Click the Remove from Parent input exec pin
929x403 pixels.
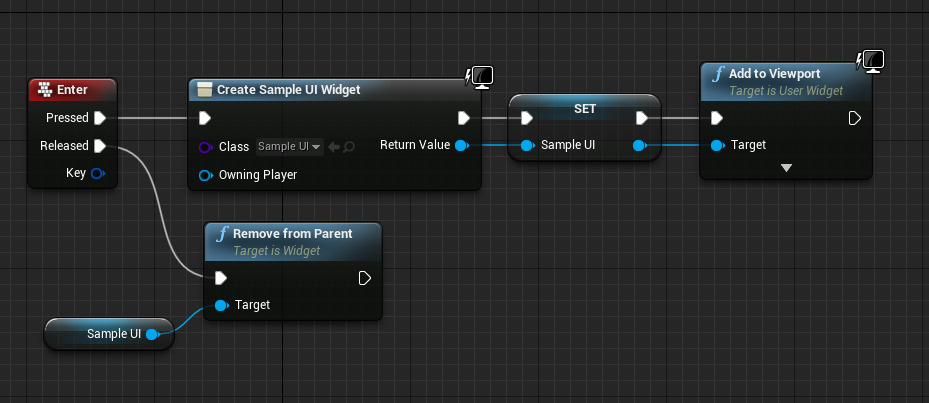(220, 278)
